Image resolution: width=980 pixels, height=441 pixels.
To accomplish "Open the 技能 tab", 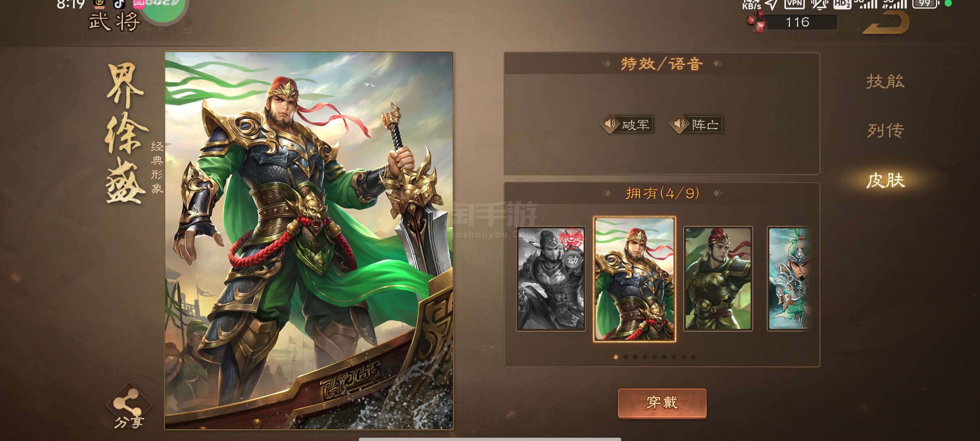I will point(885,81).
